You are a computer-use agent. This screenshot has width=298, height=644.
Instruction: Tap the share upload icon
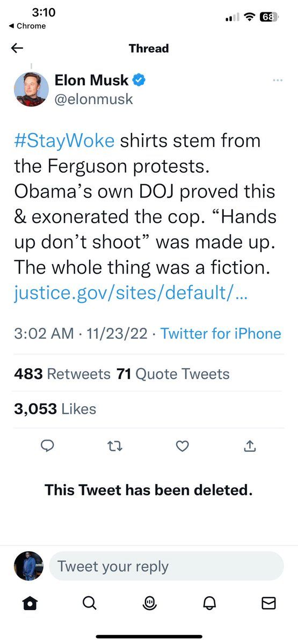250,446
